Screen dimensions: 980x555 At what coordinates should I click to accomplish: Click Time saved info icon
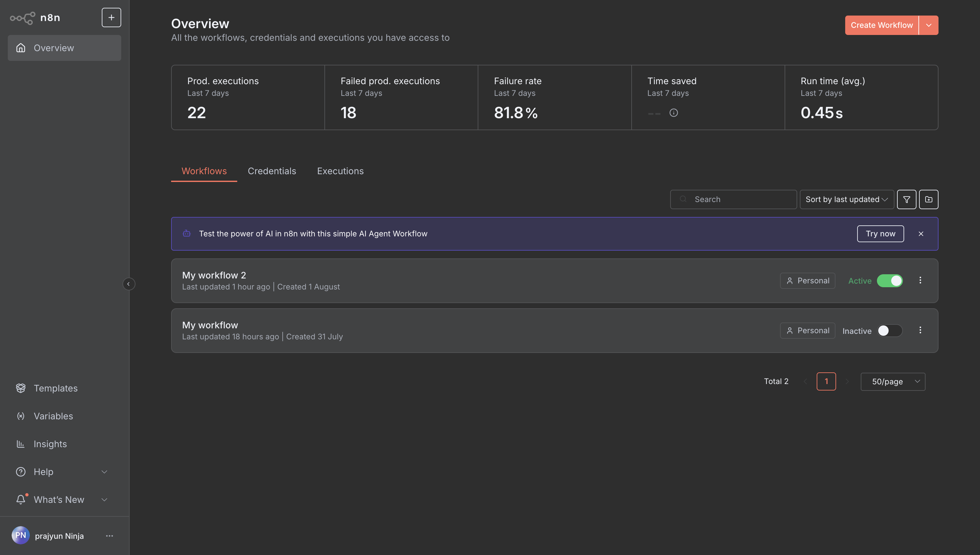pos(674,113)
